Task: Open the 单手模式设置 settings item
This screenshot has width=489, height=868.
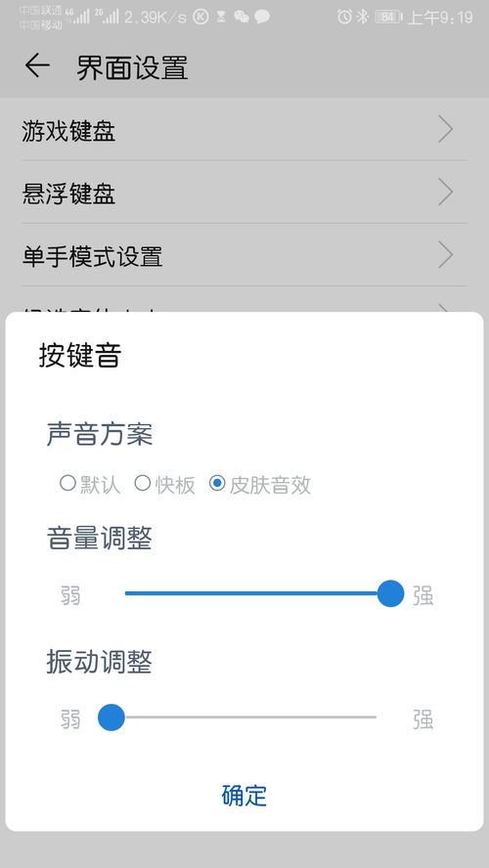Action: [x=244, y=255]
